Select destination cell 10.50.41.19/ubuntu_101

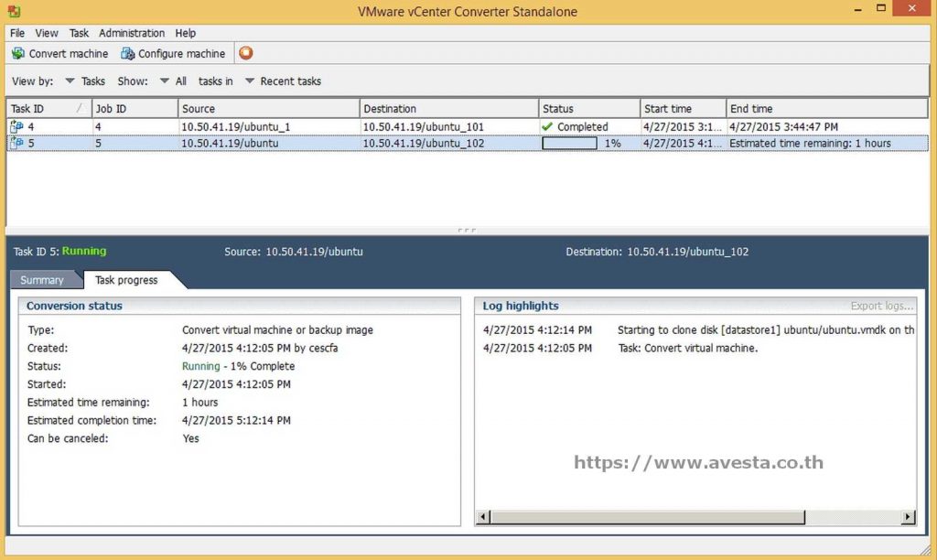click(x=423, y=126)
